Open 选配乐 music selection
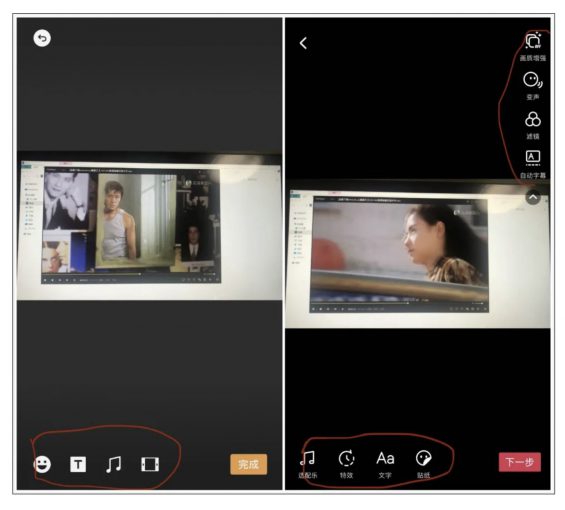This screenshot has height=510, width=565. (308, 465)
